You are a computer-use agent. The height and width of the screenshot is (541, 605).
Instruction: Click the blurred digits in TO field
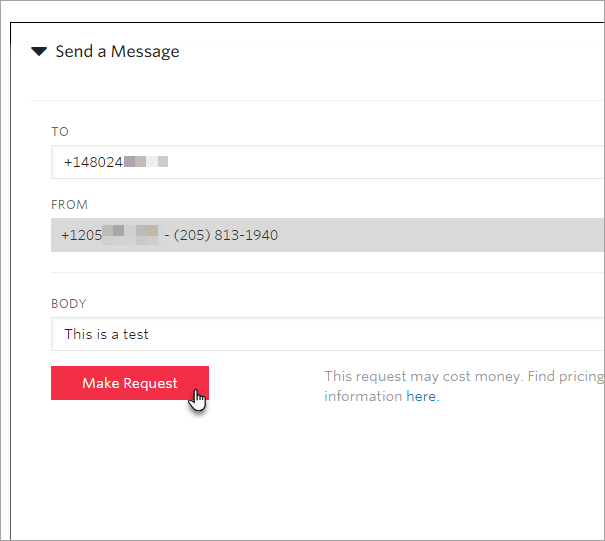click(146, 161)
